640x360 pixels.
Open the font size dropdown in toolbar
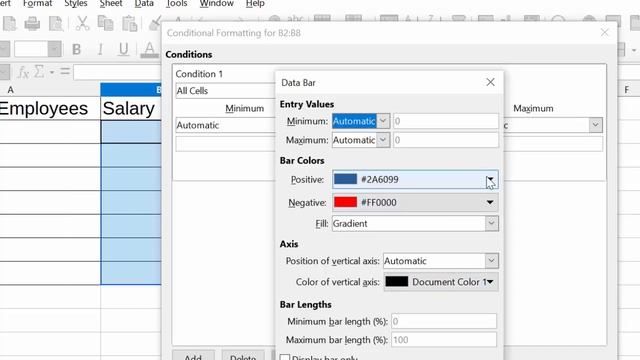pyautogui.click(x=54, y=49)
